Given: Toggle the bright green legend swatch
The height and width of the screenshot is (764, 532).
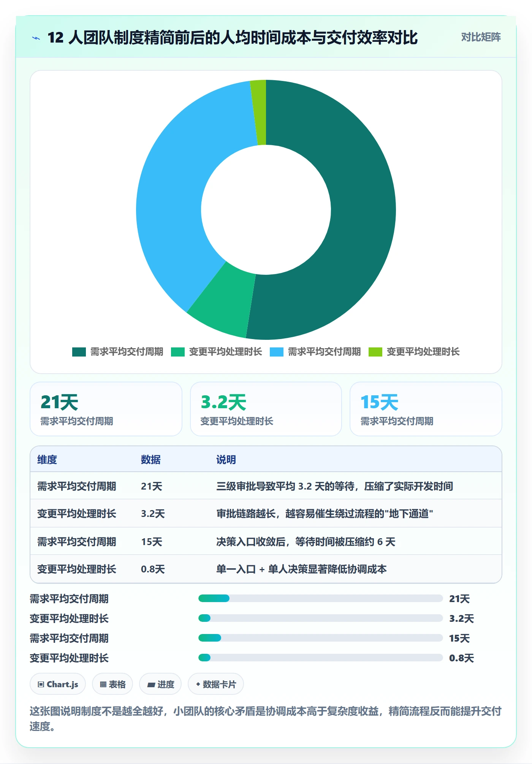Looking at the screenshot, I should tap(178, 352).
